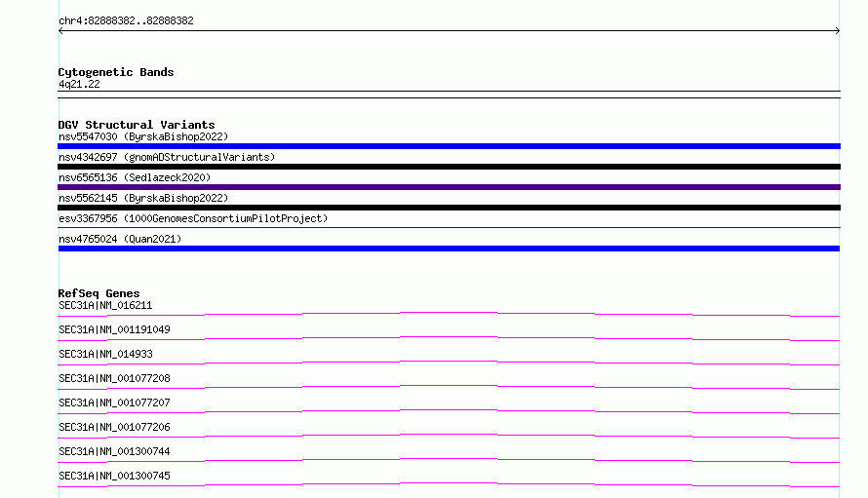Image resolution: width=868 pixels, height=498 pixels.
Task: Open variant nsv4342697 (gnomADStructuralVariants) label
Action: tap(167, 157)
